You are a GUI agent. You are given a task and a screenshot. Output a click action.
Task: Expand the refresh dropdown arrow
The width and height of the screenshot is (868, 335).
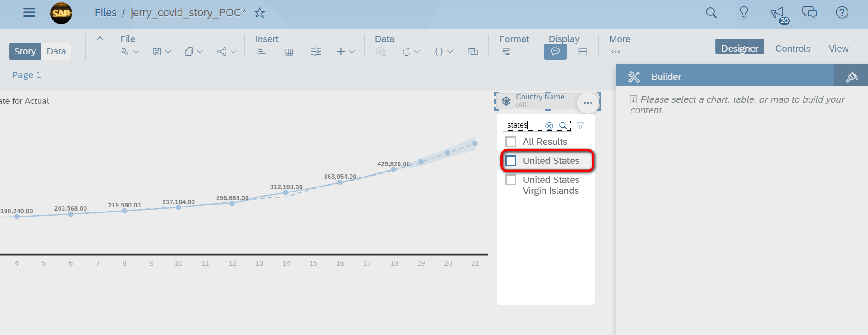pos(418,52)
